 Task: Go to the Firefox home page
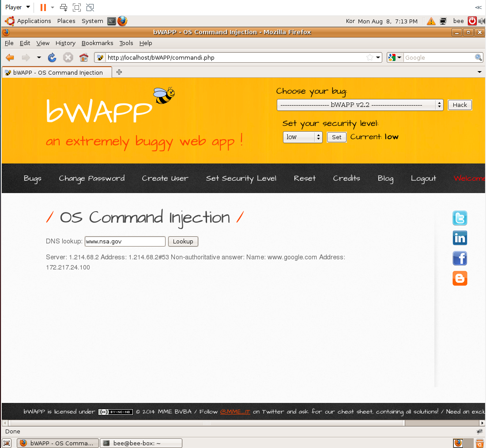point(84,57)
